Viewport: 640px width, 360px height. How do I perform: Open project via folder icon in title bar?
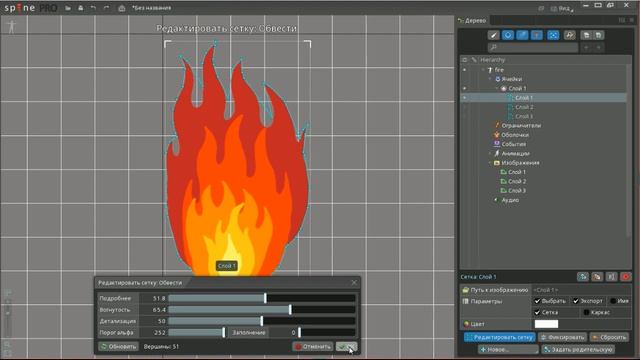click(68, 8)
